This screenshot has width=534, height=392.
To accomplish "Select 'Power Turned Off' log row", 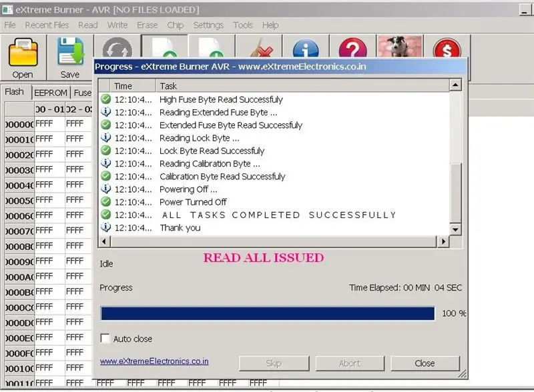I will (274, 202).
